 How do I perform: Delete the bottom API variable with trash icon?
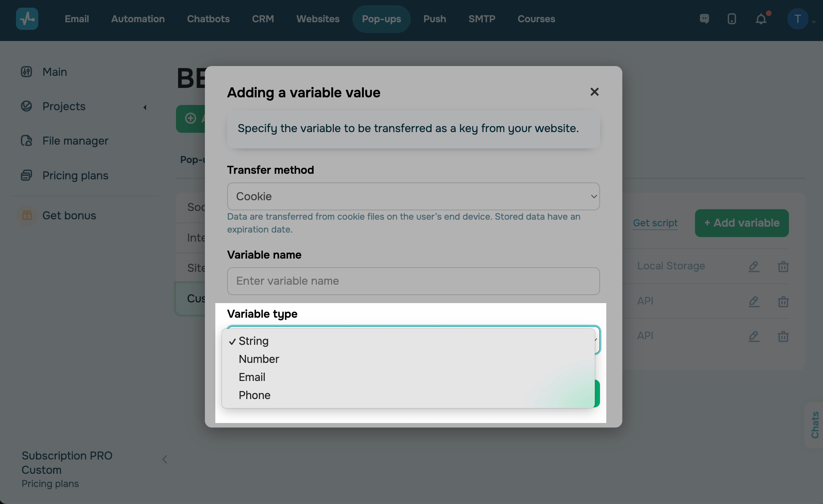783,336
